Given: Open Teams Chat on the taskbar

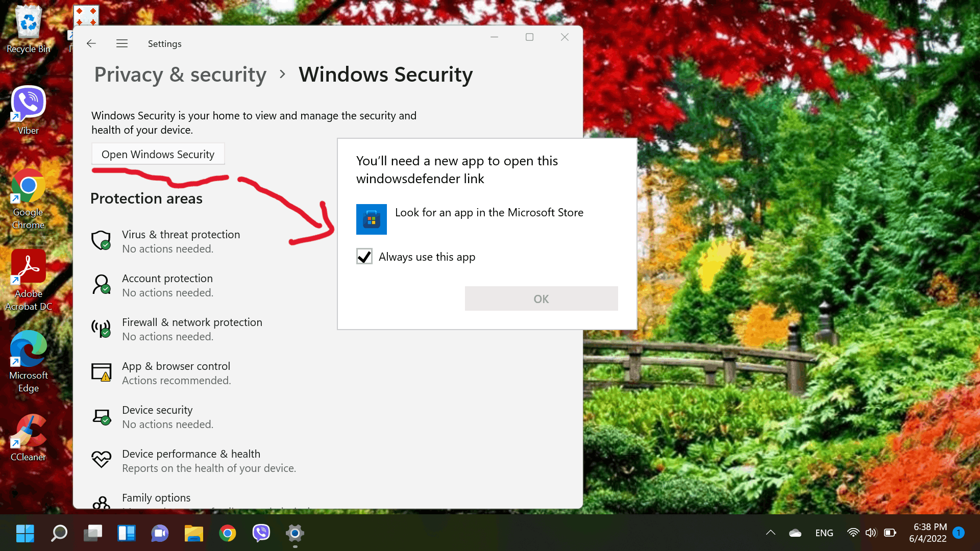Looking at the screenshot, I should pos(160,533).
